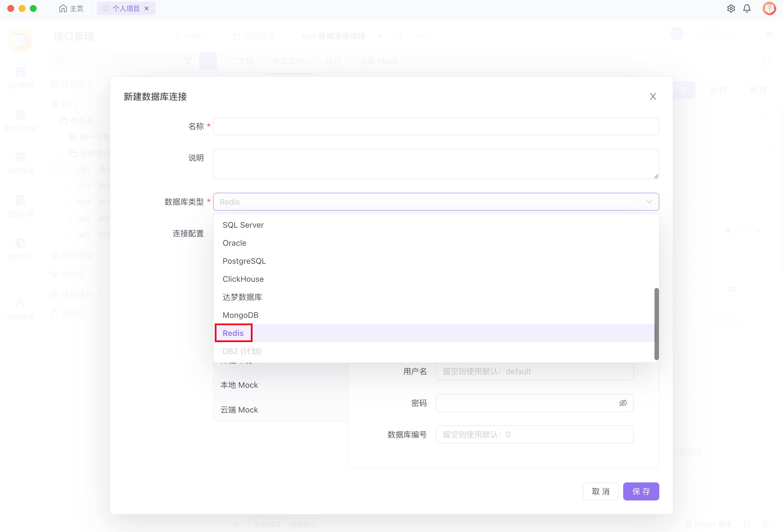Screen dimensions: 783x532
Task: Choose PostgreSQL database type
Action: 244,261
